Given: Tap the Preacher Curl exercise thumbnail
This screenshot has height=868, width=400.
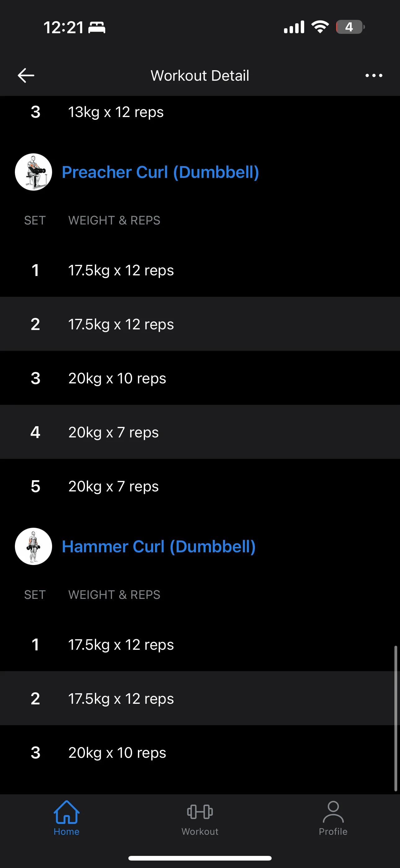Looking at the screenshot, I should pyautogui.click(x=33, y=172).
